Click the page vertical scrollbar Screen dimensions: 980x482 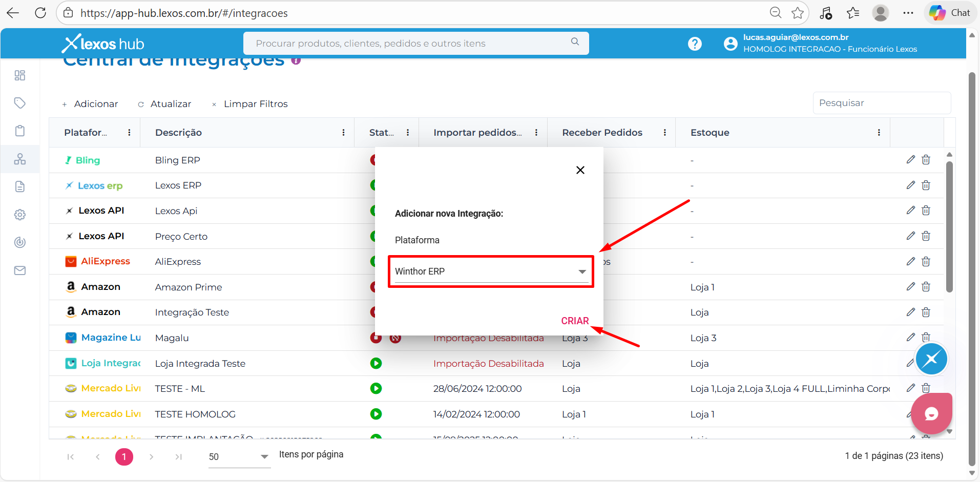coord(972,269)
